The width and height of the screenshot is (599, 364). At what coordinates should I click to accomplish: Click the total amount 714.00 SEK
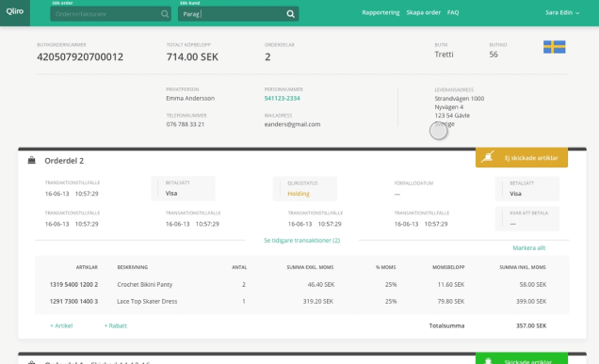point(192,56)
